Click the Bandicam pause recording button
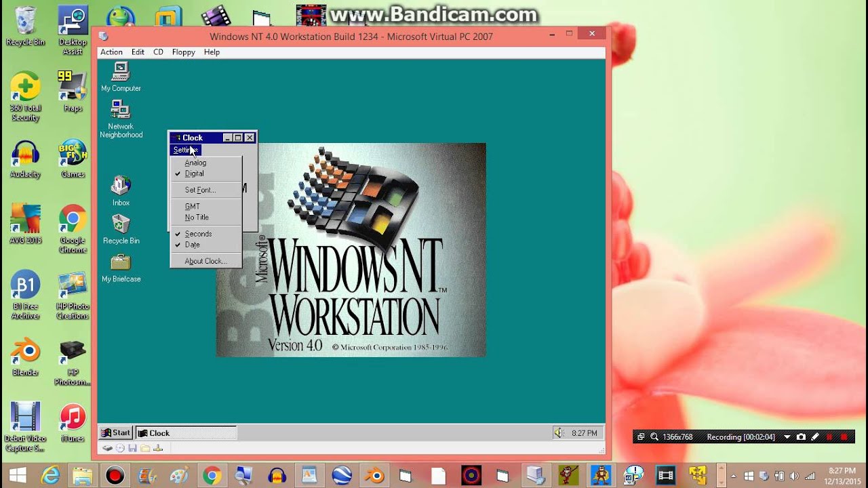868x488 pixels. pyautogui.click(x=829, y=437)
